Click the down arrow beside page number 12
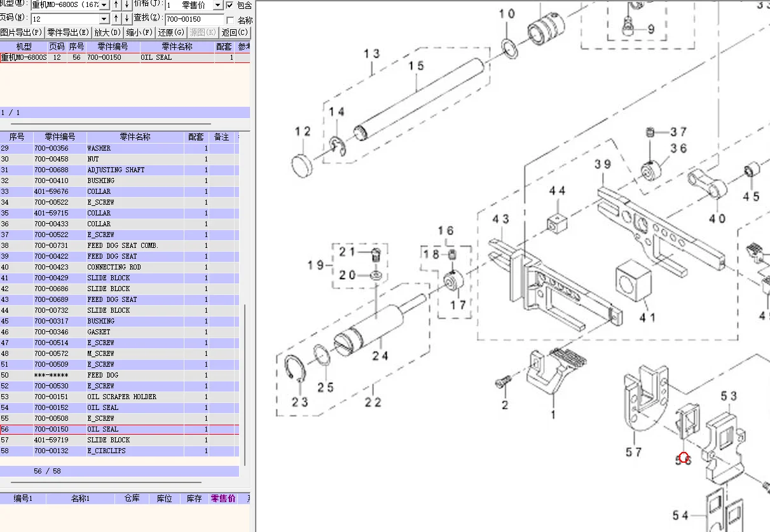 coord(127,18)
